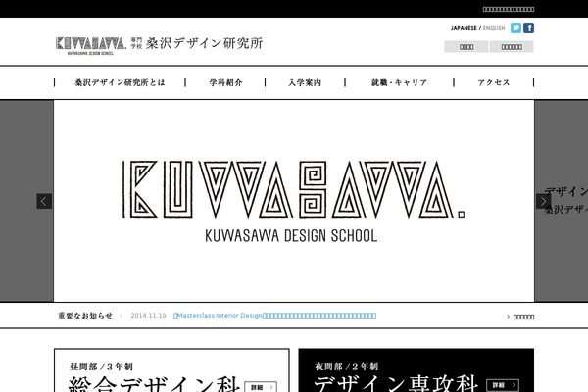The width and height of the screenshot is (588, 392).
Task: Click the first gray header button
Action: tap(466, 47)
